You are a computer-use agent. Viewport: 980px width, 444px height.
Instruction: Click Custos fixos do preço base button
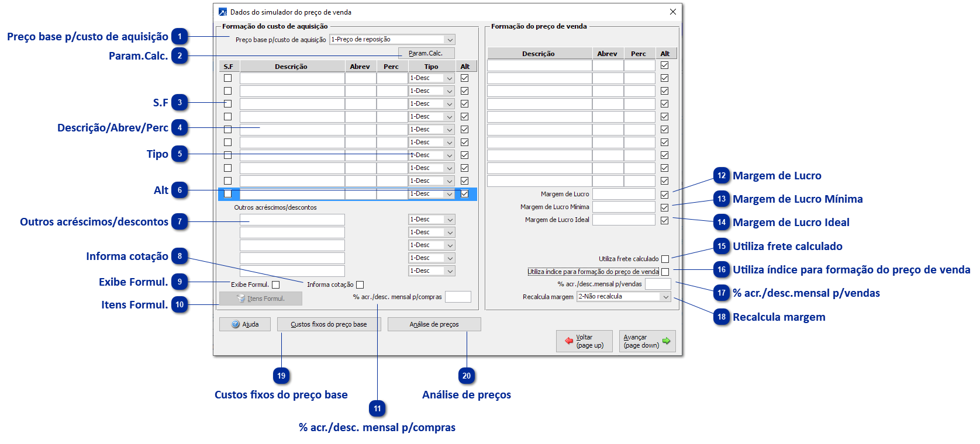(x=329, y=324)
